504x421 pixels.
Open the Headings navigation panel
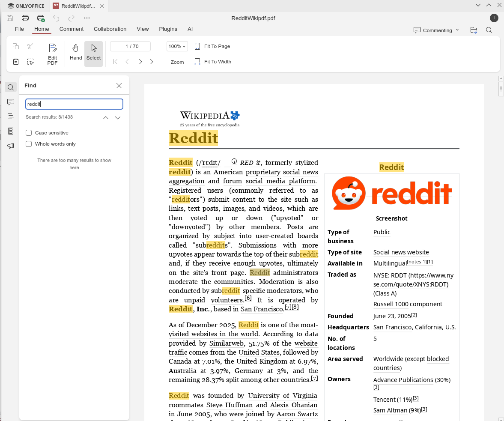click(11, 116)
